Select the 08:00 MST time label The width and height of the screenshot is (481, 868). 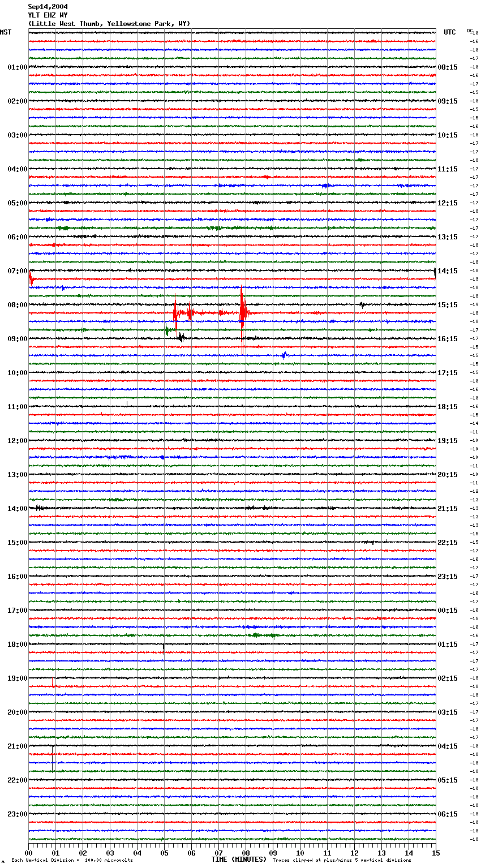pos(18,305)
